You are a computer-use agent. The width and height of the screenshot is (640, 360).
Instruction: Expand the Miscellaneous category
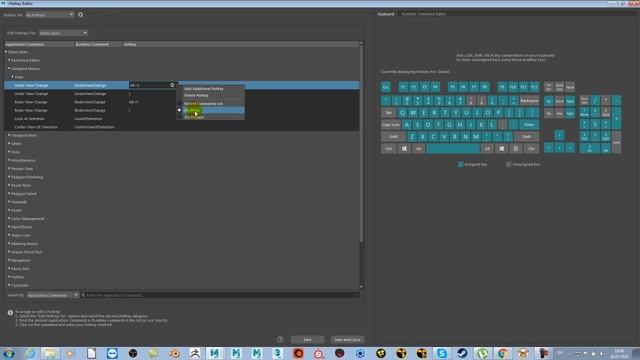pos(9,160)
